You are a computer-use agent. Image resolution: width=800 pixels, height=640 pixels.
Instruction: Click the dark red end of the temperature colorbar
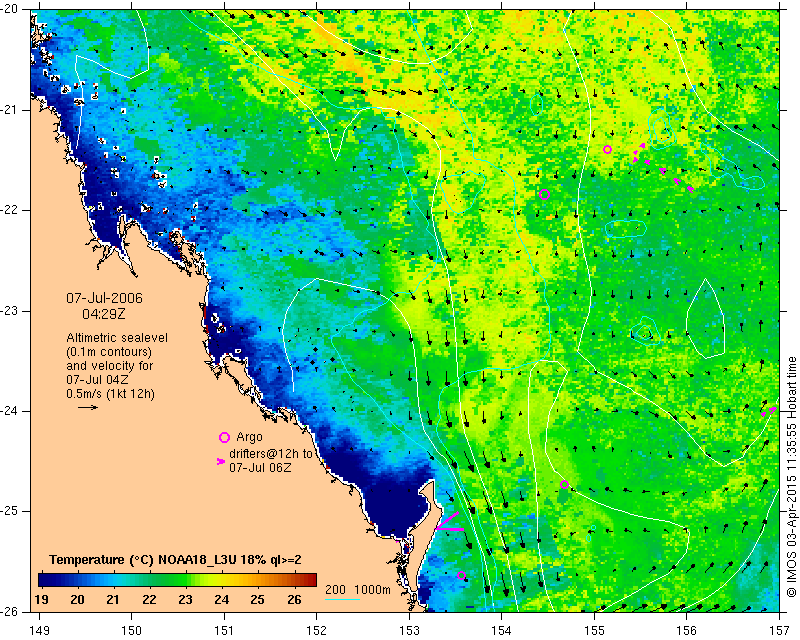coord(310,580)
